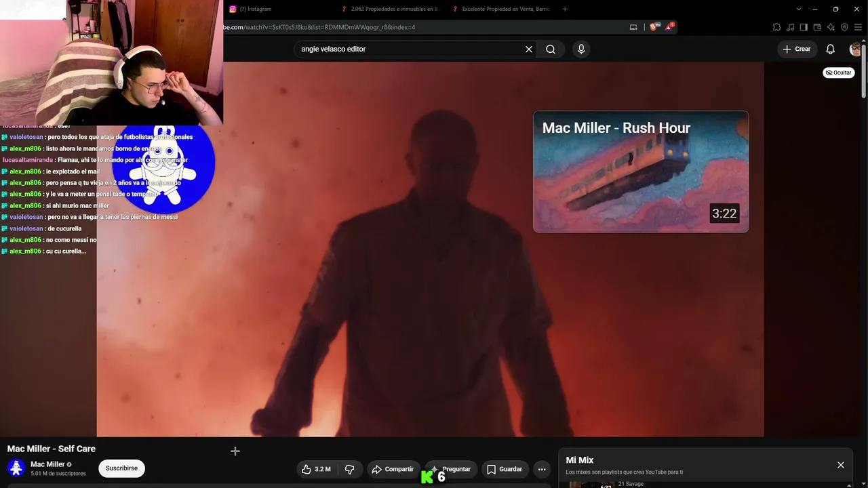Open the media control music note icon
This screenshot has width=868, height=488.
click(790, 27)
